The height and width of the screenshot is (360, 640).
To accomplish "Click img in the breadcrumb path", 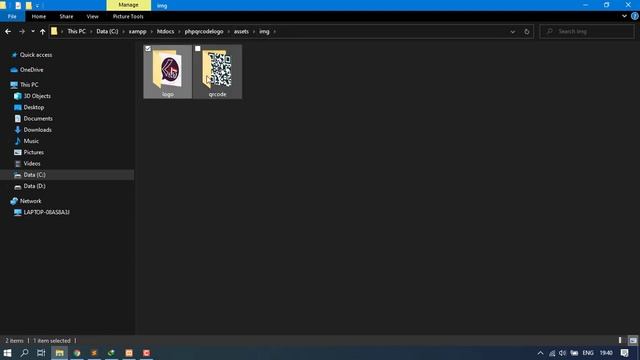I will (x=264, y=31).
